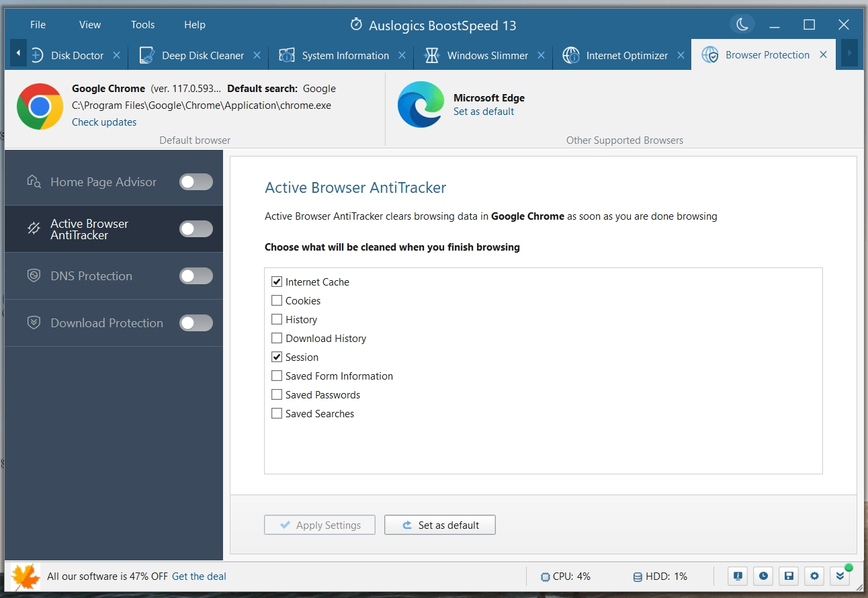Click DNS Protection shield icon
Screen dimensions: 868x598
[x=34, y=275]
